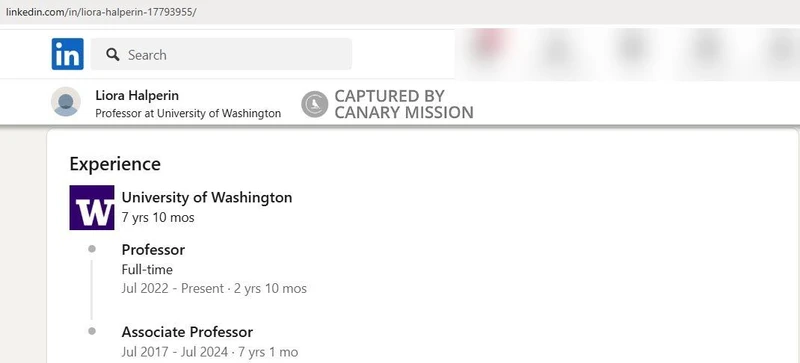
Task: Click the name Liora Halperin in header
Action: (137, 95)
